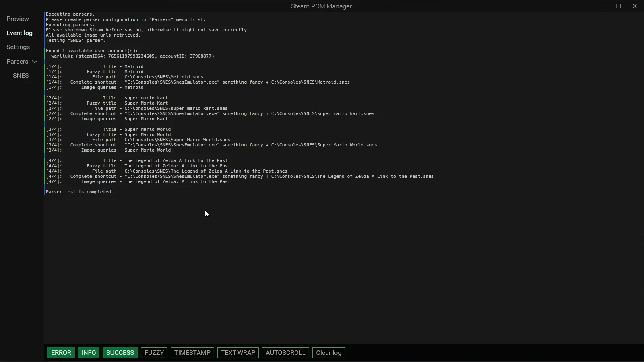Click the 'Found 1 available user account(s):' line
Screen dimensions: 644x362
(x=92, y=51)
